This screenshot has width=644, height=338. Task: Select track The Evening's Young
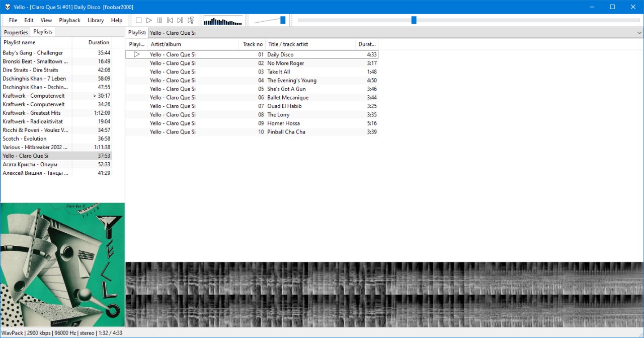(x=252, y=80)
